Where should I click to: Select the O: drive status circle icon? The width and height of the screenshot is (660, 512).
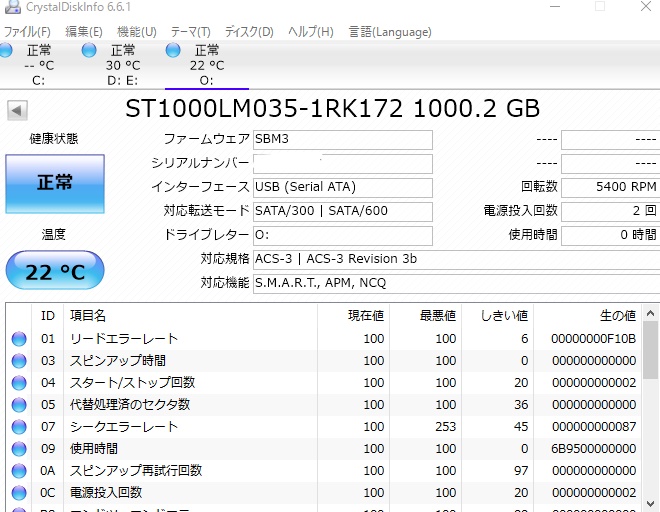pos(173,50)
